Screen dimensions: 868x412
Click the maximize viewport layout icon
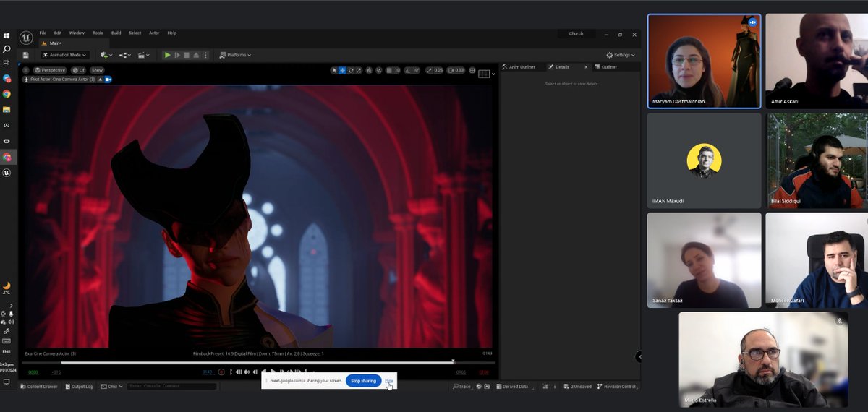[x=472, y=70]
